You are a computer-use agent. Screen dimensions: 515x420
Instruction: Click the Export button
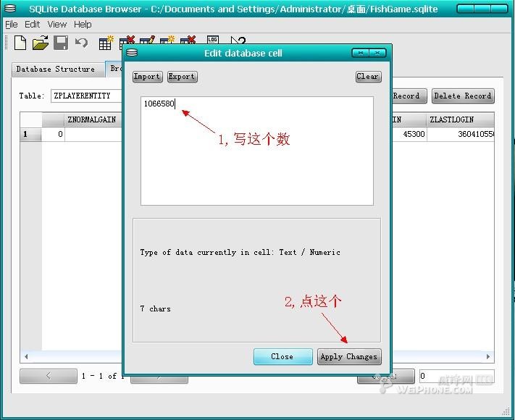coord(182,77)
